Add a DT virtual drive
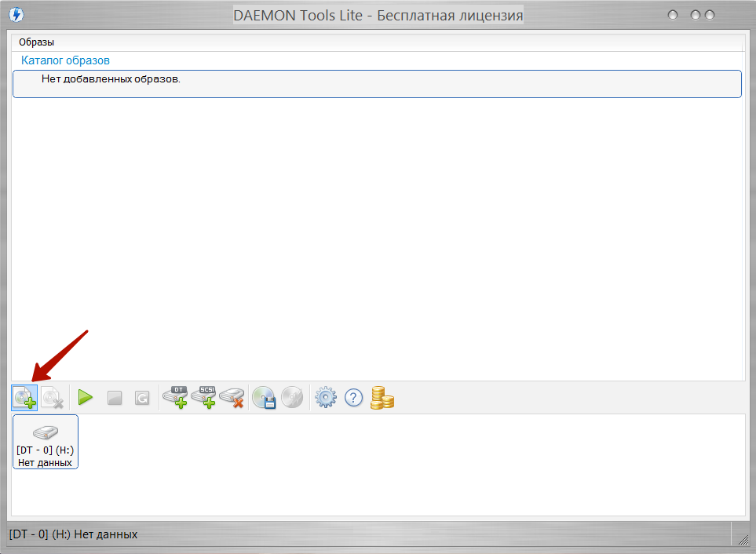This screenshot has height=554, width=756. click(x=175, y=398)
